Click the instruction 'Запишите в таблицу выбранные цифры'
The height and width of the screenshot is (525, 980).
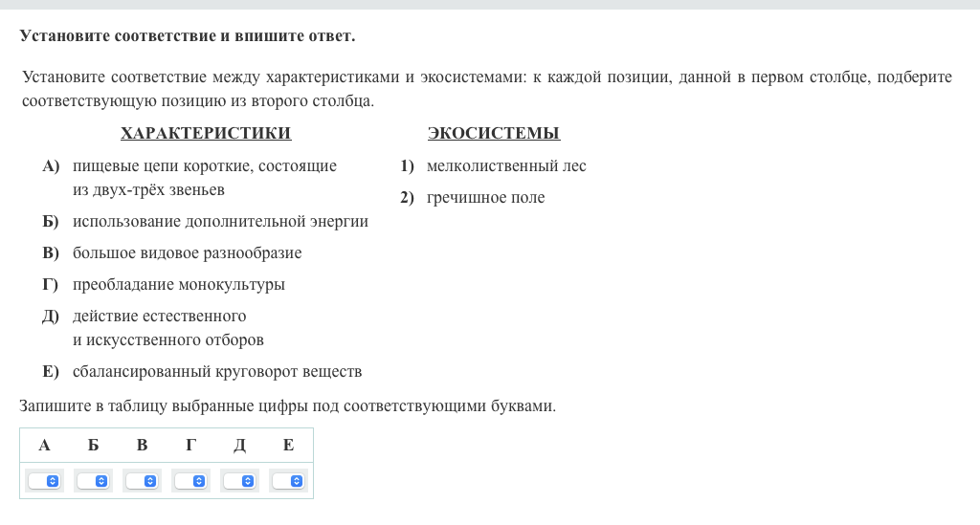tap(287, 406)
